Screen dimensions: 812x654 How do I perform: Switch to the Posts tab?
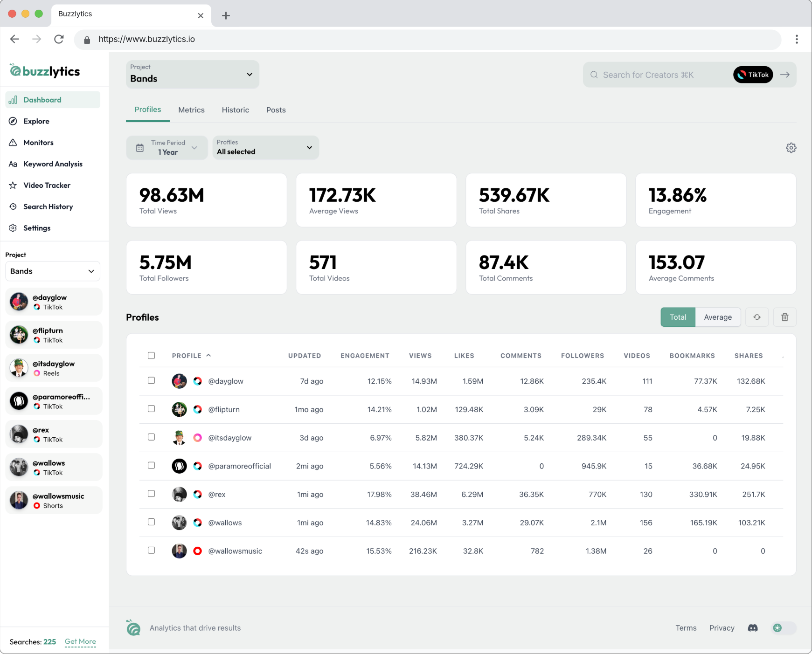click(276, 110)
